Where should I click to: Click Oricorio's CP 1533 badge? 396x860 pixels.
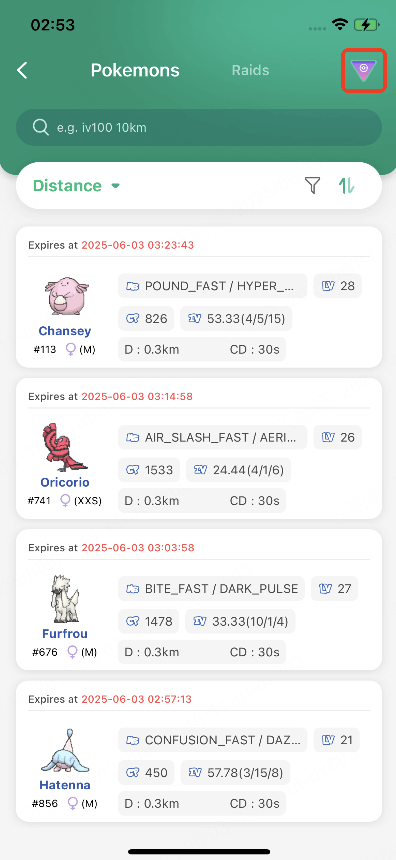point(149,470)
